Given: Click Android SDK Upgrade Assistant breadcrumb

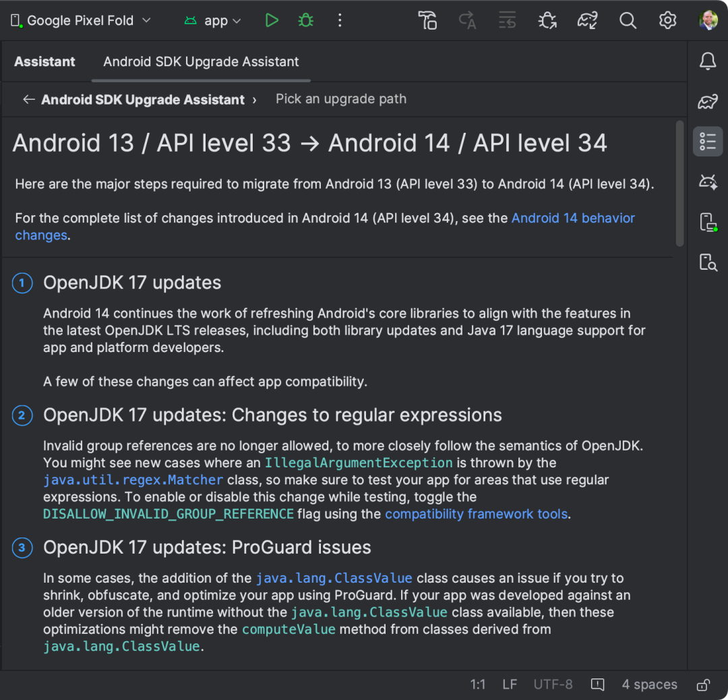Looking at the screenshot, I should (143, 99).
